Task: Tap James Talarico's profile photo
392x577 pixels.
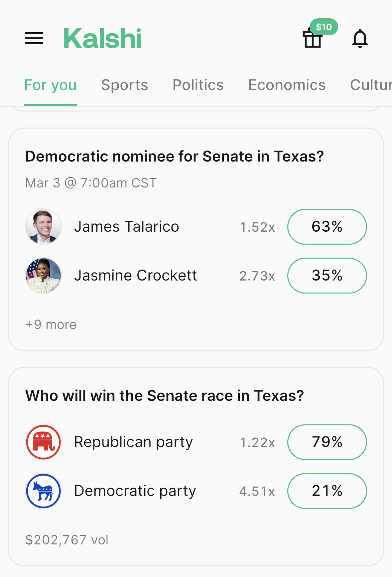Action: tap(44, 227)
